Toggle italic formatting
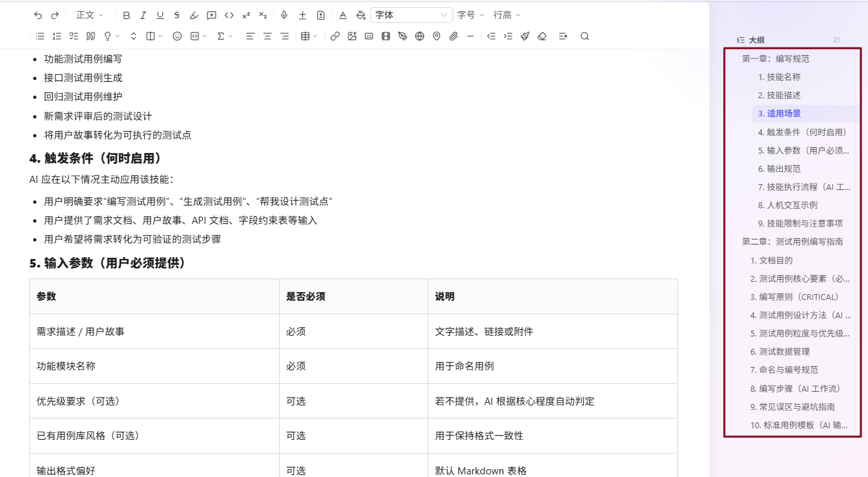868x477 pixels. coord(143,15)
